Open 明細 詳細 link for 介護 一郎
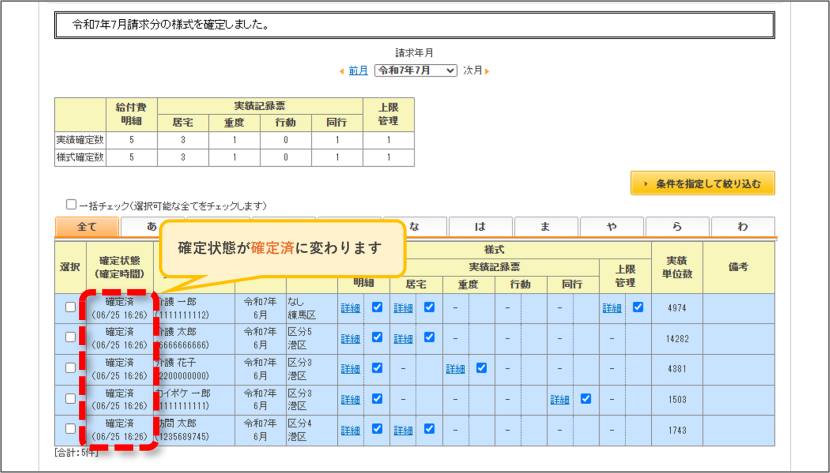Image resolution: width=830 pixels, height=473 pixels. coord(350,308)
